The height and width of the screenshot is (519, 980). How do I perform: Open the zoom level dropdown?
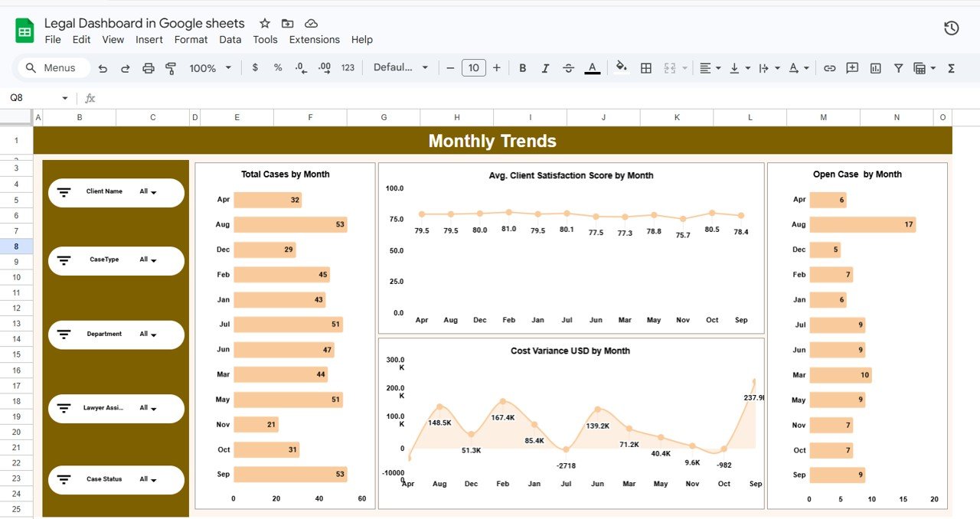click(x=209, y=67)
